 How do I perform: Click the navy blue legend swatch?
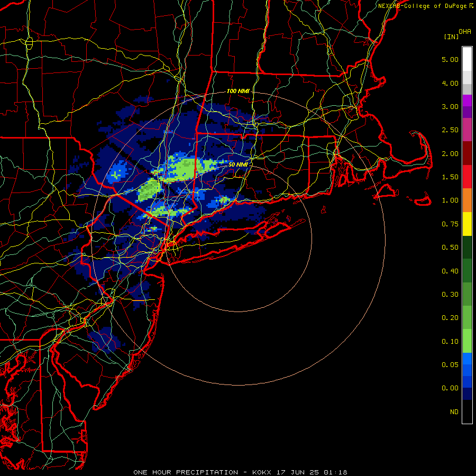pyautogui.click(x=467, y=394)
